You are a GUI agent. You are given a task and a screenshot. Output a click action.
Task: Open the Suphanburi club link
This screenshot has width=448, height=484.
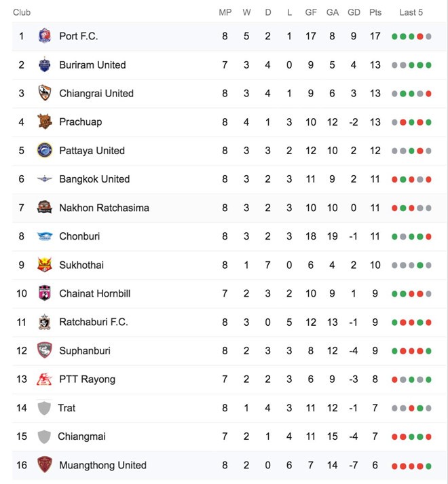coord(84,351)
